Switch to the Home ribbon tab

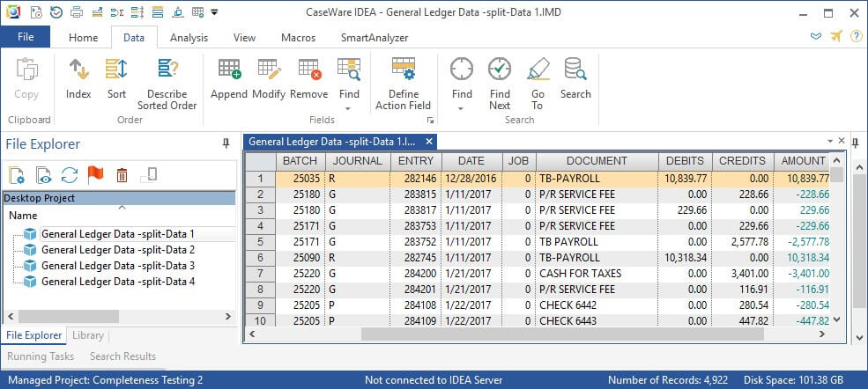[x=83, y=38]
